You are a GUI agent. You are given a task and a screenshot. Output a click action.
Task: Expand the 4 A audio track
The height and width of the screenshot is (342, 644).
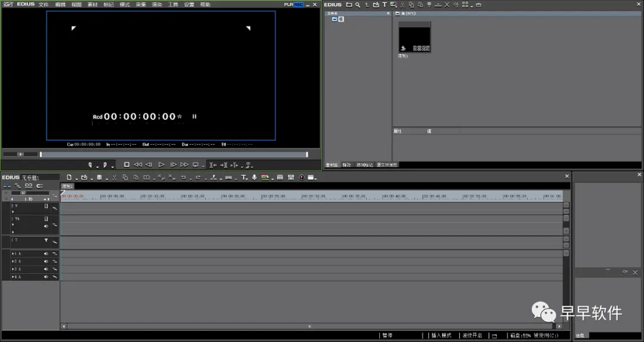13,277
